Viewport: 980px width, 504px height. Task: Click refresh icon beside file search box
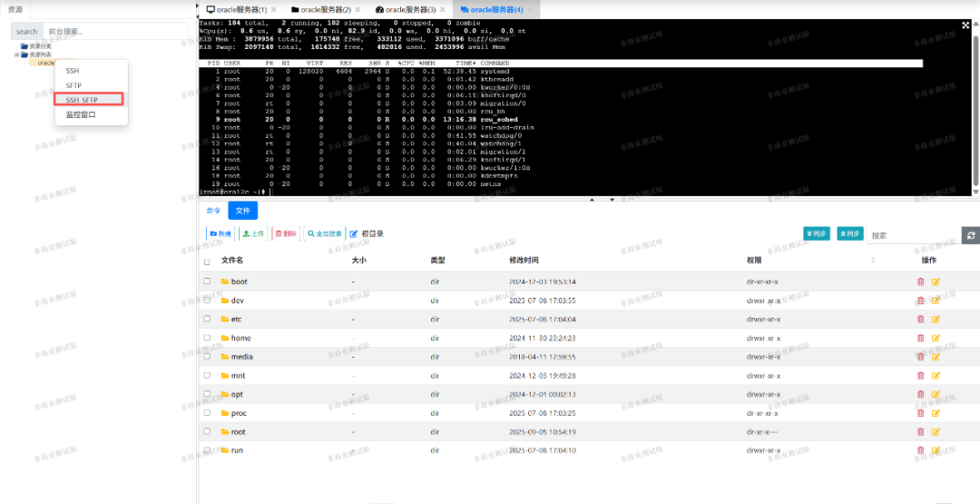point(971,235)
